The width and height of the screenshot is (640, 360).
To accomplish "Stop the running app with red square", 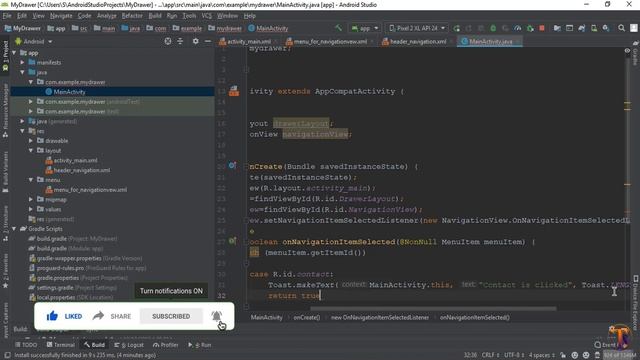I will click(542, 28).
